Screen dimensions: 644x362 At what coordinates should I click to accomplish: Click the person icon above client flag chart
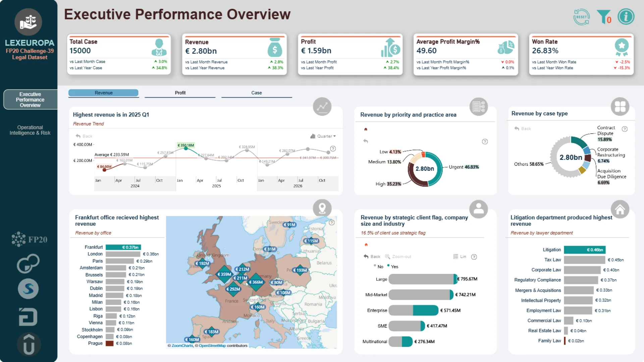479,209
